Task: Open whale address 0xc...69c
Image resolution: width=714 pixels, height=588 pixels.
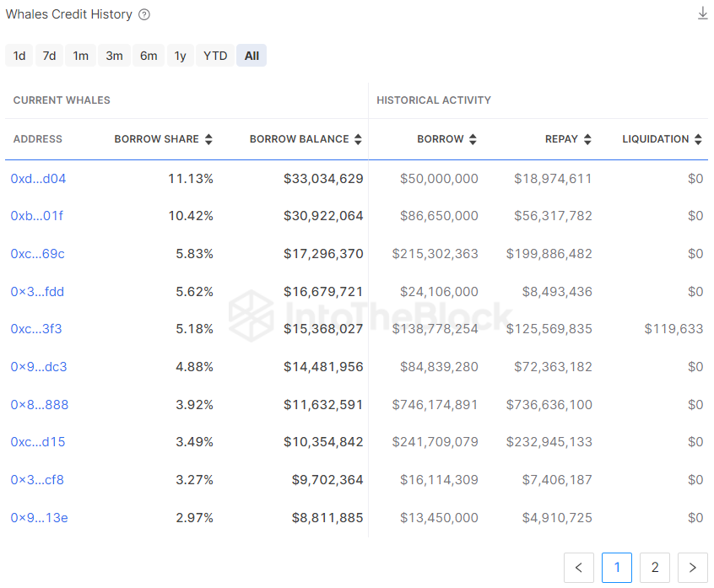Action: 37,254
